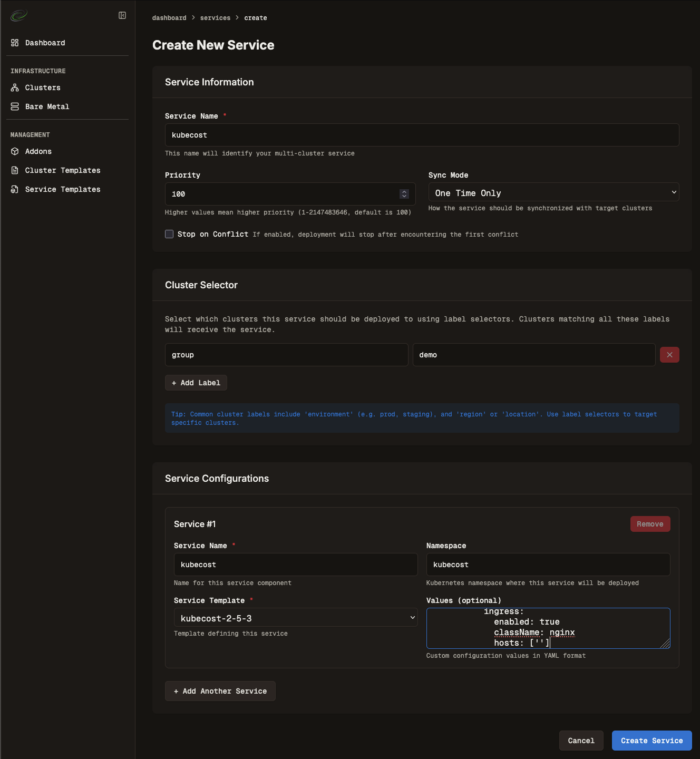The image size is (700, 759).
Task: Click the Priority number stepper arrows
Action: tap(404, 194)
